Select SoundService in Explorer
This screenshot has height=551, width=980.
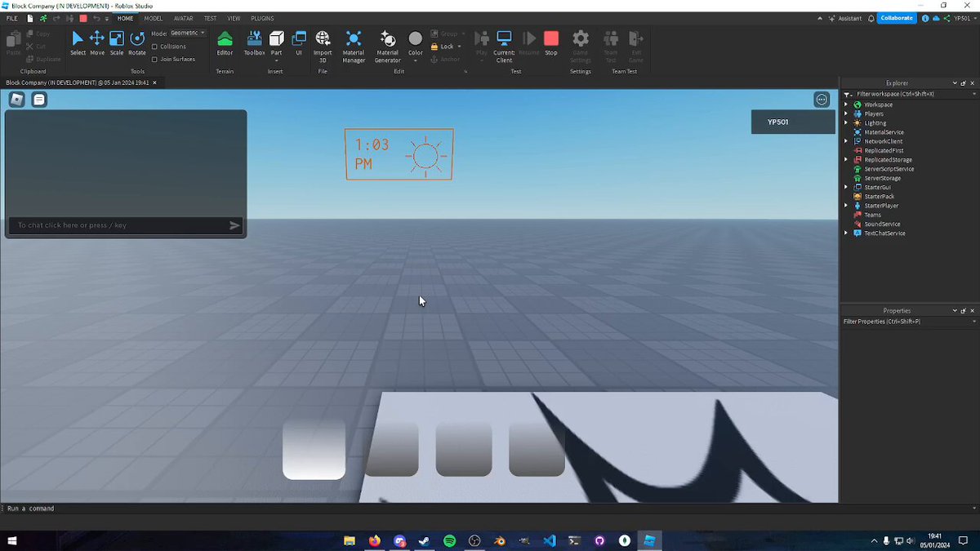coord(882,224)
